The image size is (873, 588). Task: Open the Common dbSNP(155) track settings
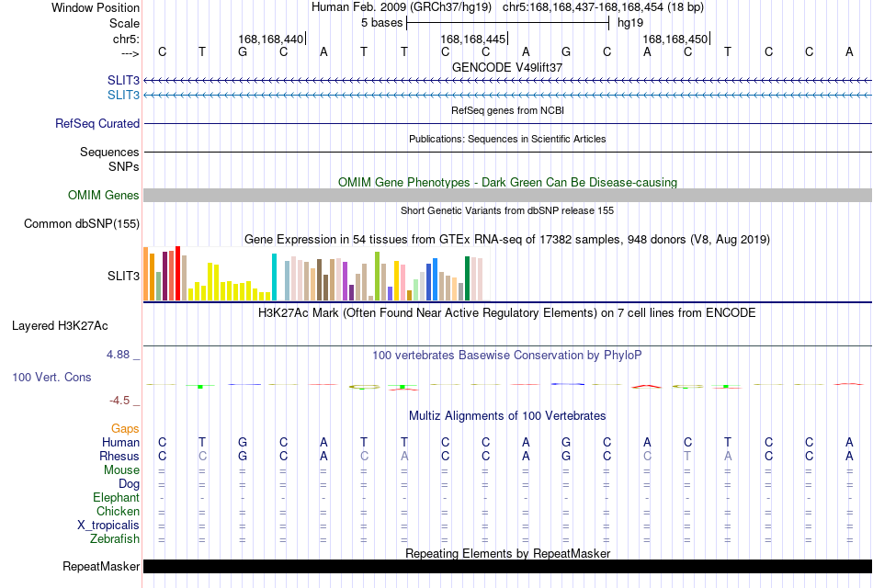(x=81, y=224)
